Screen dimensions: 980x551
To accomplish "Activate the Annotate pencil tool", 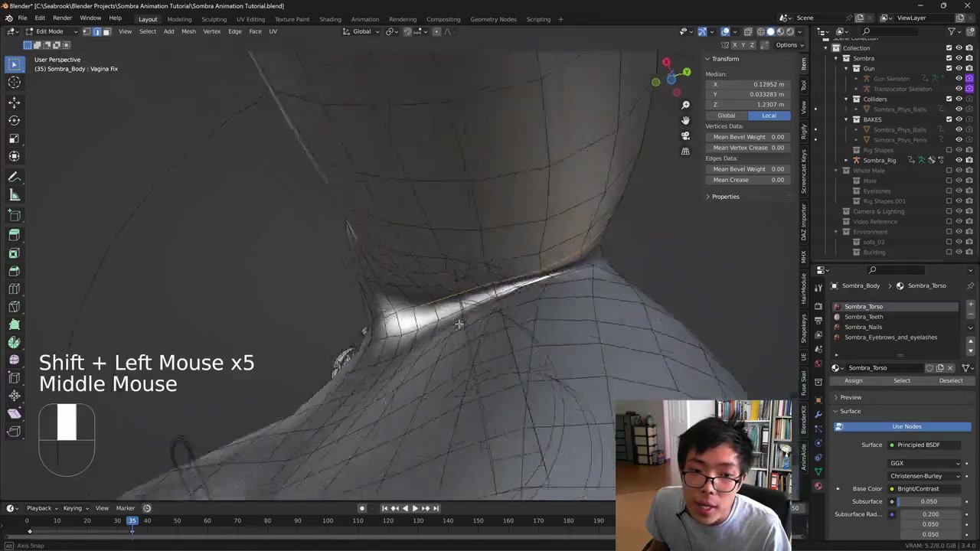I will point(14,177).
